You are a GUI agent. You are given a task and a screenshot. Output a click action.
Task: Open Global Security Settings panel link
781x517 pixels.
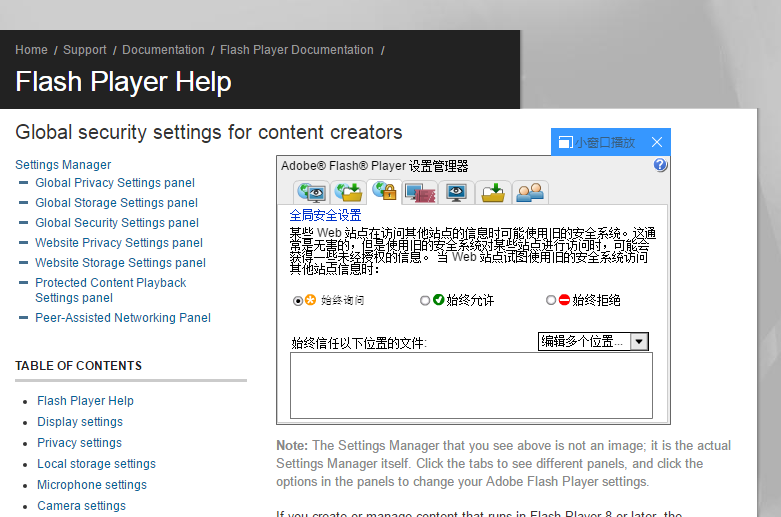point(117,223)
